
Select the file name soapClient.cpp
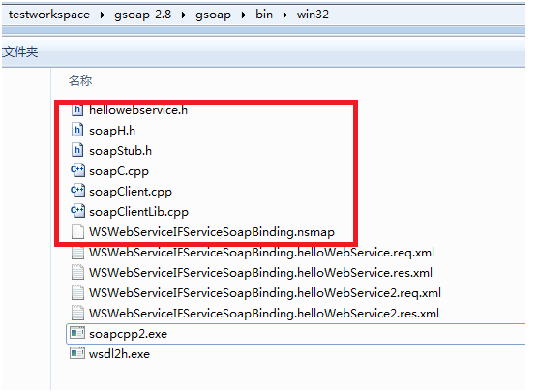click(131, 192)
